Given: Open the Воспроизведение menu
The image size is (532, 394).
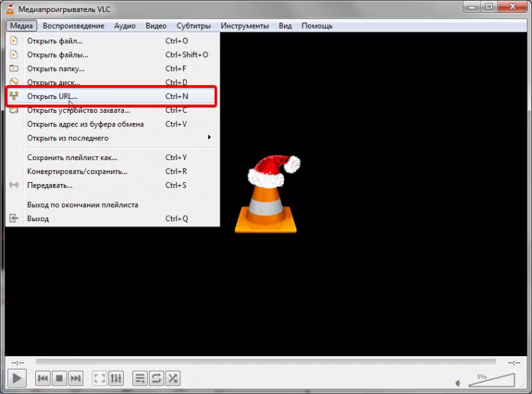Looking at the screenshot, I should 73,26.
